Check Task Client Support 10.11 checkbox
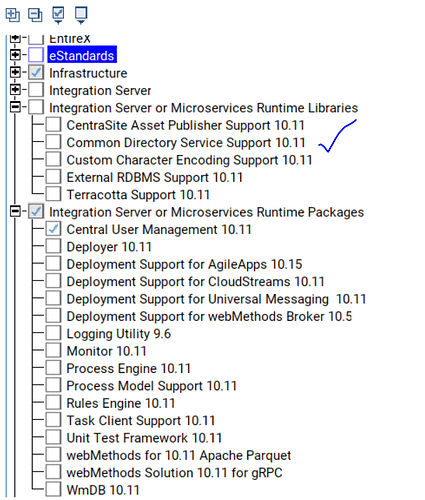Viewport: 425px width, 500px height. (53, 420)
